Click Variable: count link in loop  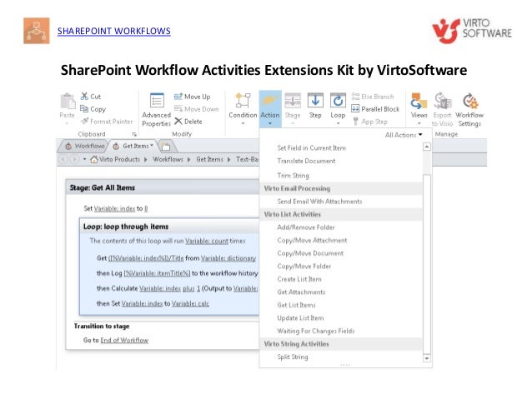click(x=207, y=241)
